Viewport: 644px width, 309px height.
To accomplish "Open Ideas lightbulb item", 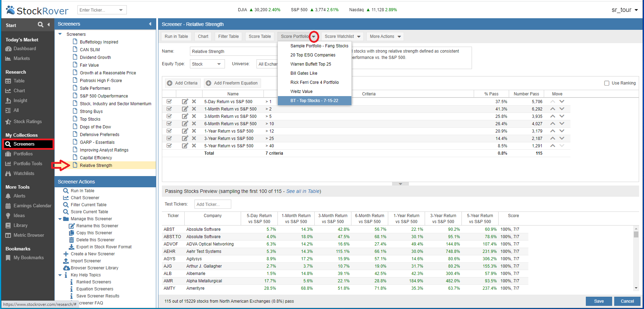I will tap(15, 216).
